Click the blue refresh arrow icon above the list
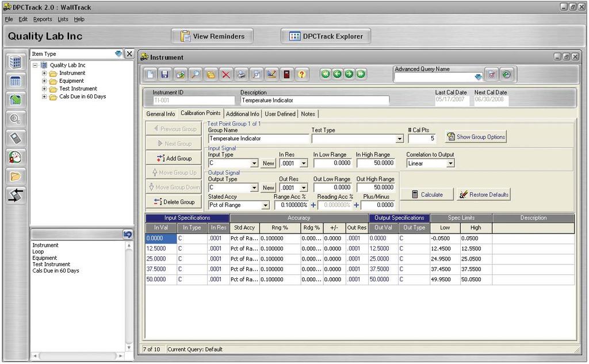Image resolution: width=589 pixels, height=364 pixels. click(127, 235)
